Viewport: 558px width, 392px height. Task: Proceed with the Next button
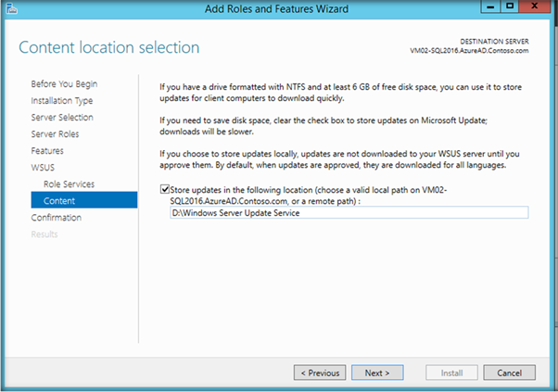[376, 373]
